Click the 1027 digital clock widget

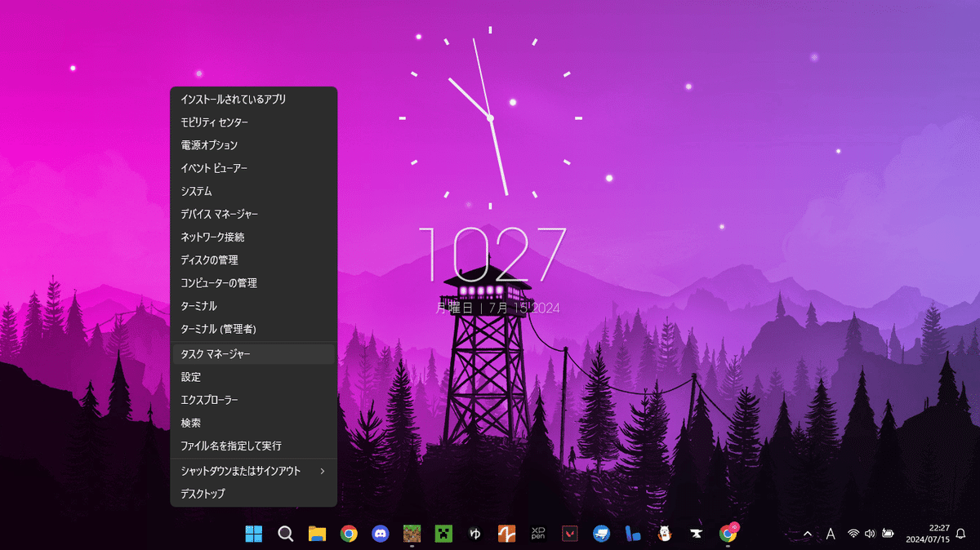(492, 255)
